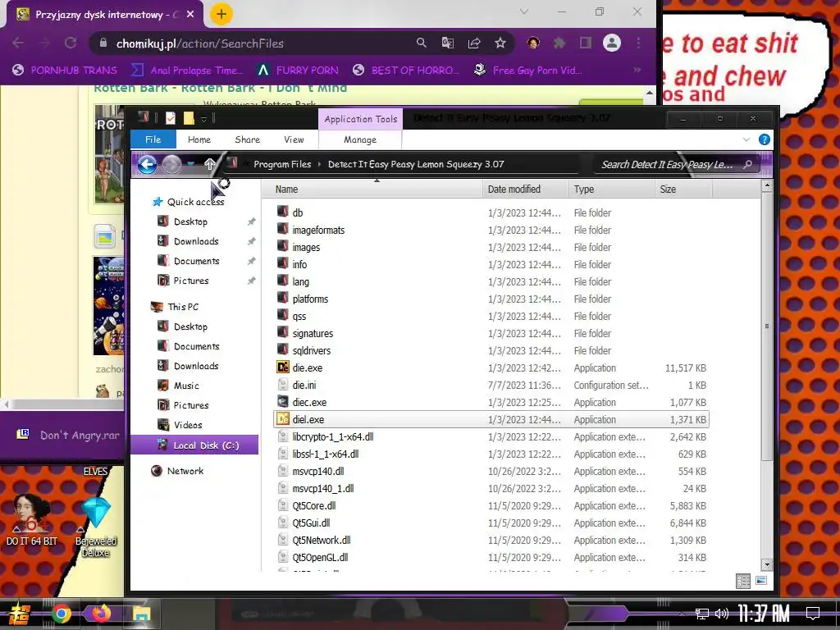Click die.exe application icon

pyautogui.click(x=283, y=367)
